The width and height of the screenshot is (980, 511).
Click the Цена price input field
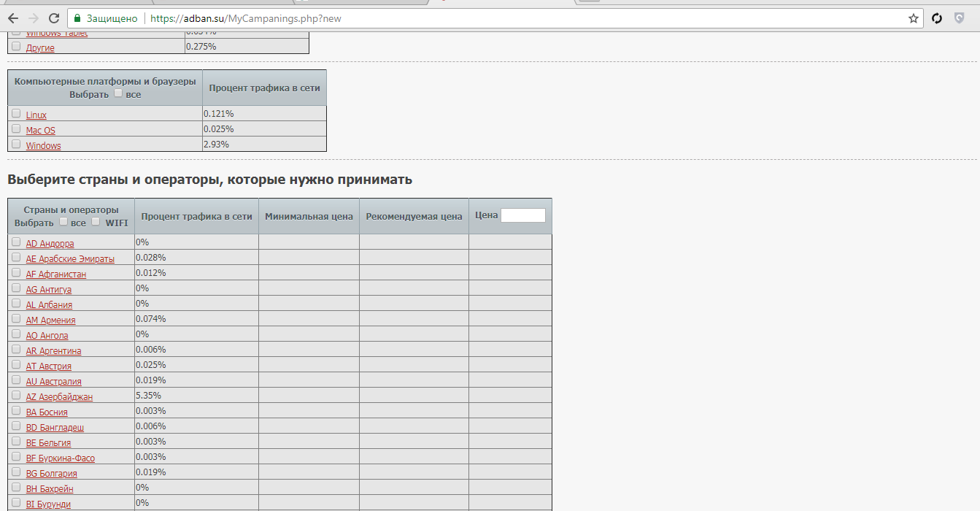tap(522, 215)
